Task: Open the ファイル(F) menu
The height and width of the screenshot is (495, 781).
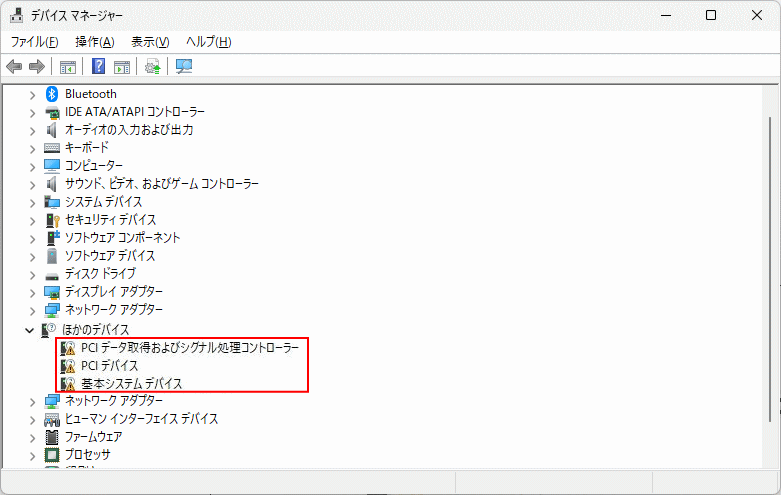Action: (34, 42)
